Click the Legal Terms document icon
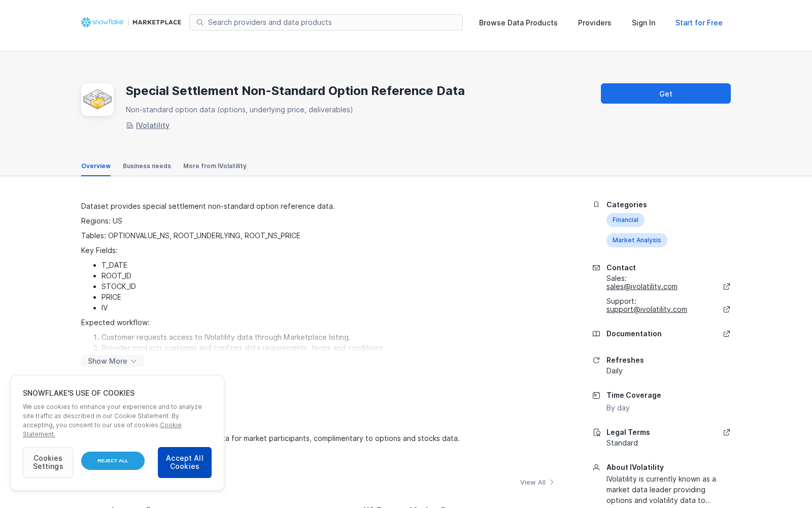The image size is (812, 508). point(596,432)
